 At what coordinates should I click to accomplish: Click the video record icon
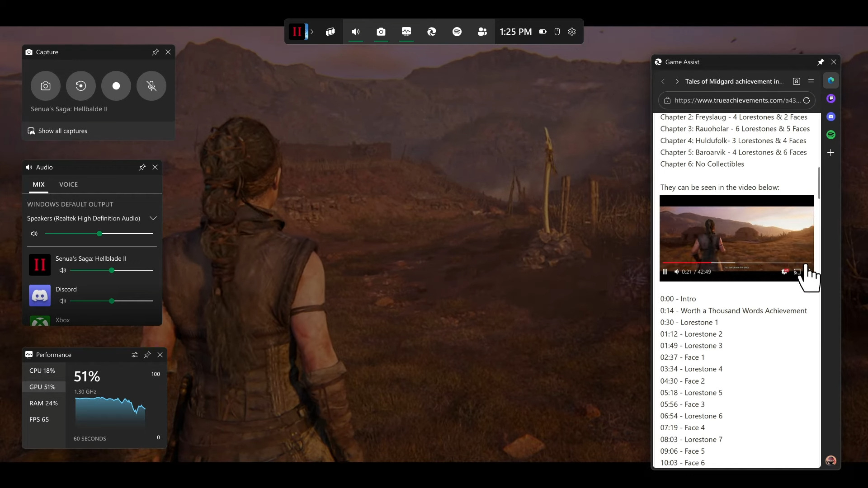[116, 86]
